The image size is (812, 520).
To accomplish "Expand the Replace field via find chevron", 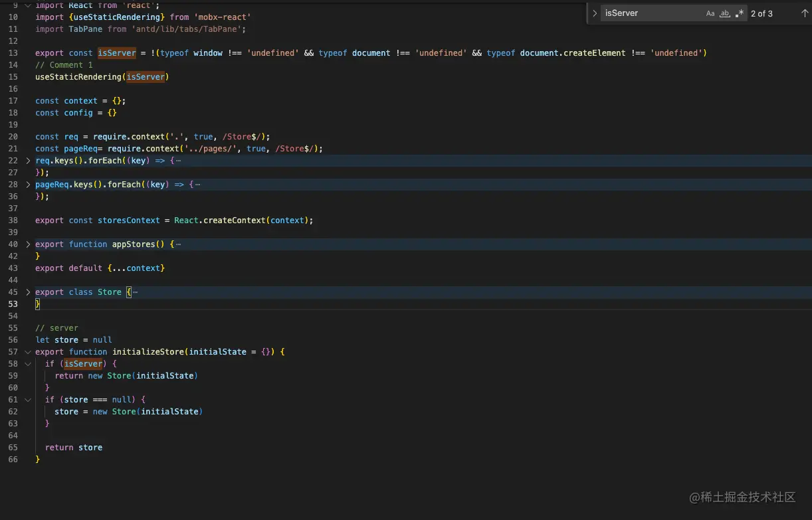I will [x=595, y=13].
